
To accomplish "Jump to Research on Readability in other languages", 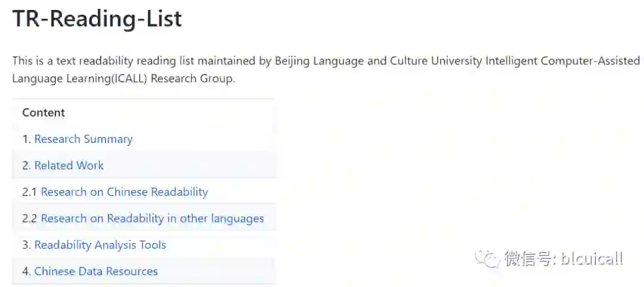I will pyautogui.click(x=152, y=219).
